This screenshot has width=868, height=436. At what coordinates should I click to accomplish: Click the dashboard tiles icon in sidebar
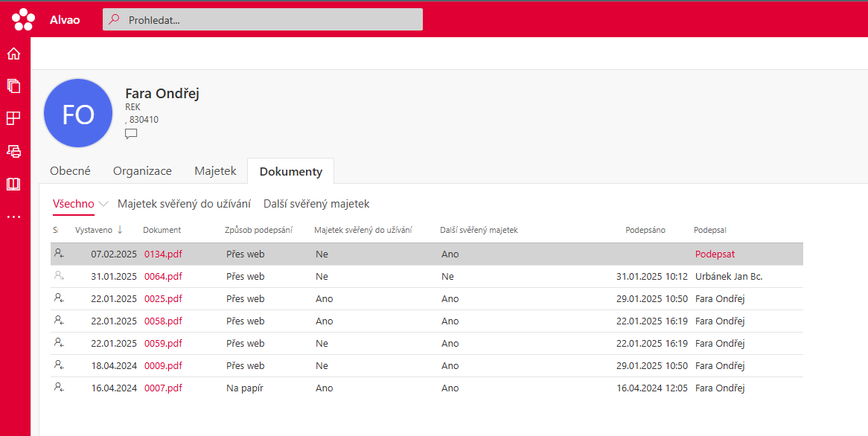[x=13, y=118]
